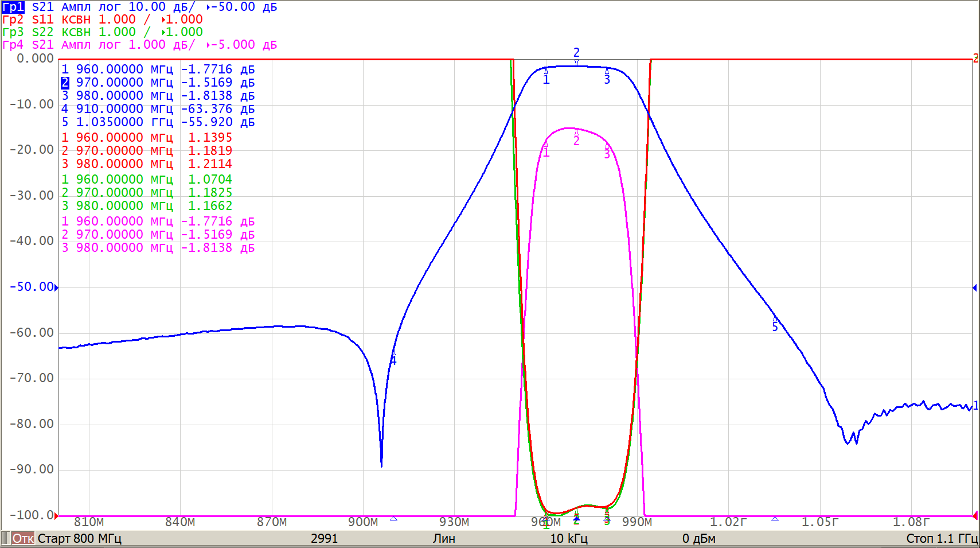Select the Гр1 trace tab

click(x=13, y=7)
